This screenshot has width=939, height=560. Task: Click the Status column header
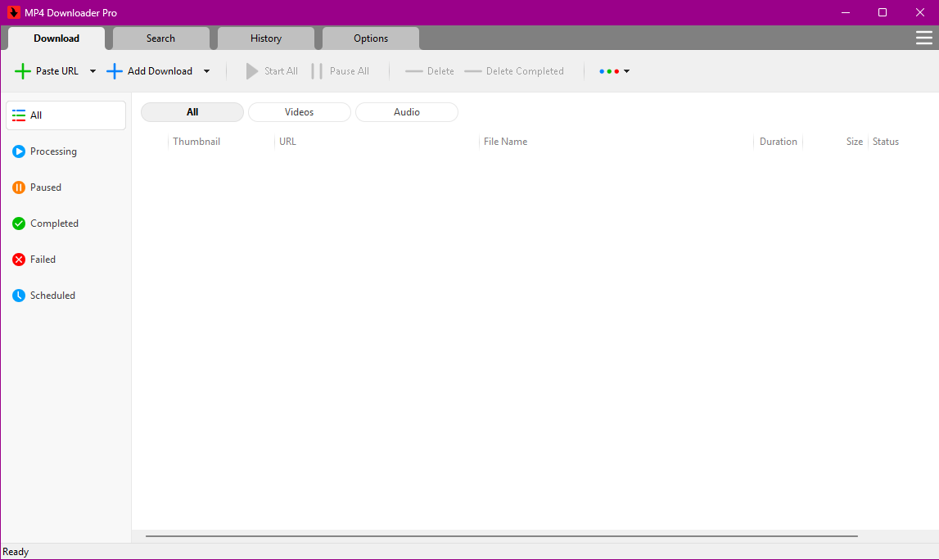pyautogui.click(x=885, y=142)
